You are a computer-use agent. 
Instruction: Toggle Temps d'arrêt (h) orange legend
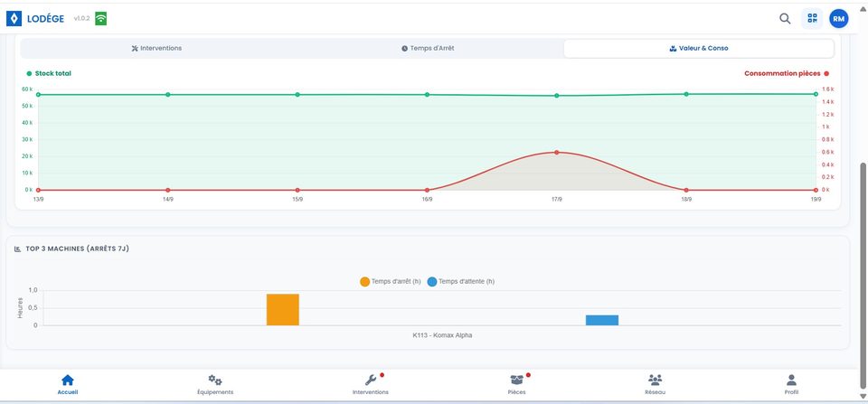click(x=391, y=282)
